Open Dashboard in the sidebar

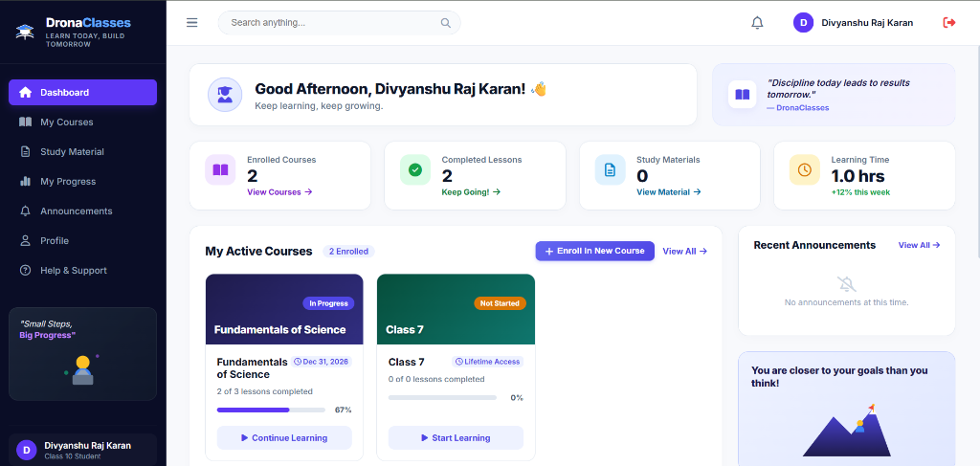[82, 93]
